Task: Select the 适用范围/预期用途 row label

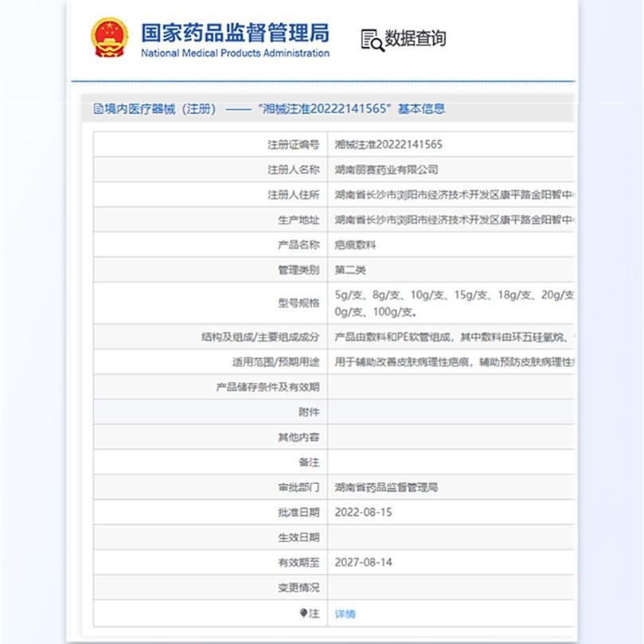Action: 275,362
